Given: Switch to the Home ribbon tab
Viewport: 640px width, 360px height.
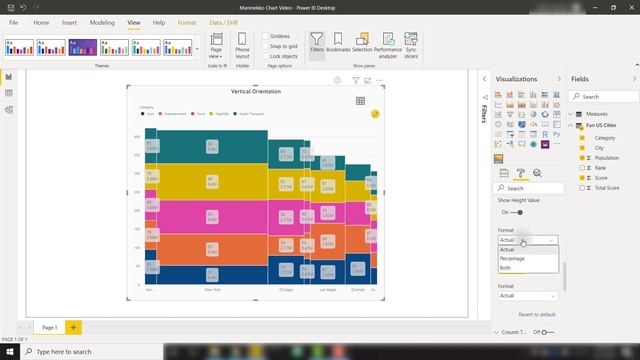Looking at the screenshot, I should [41, 22].
